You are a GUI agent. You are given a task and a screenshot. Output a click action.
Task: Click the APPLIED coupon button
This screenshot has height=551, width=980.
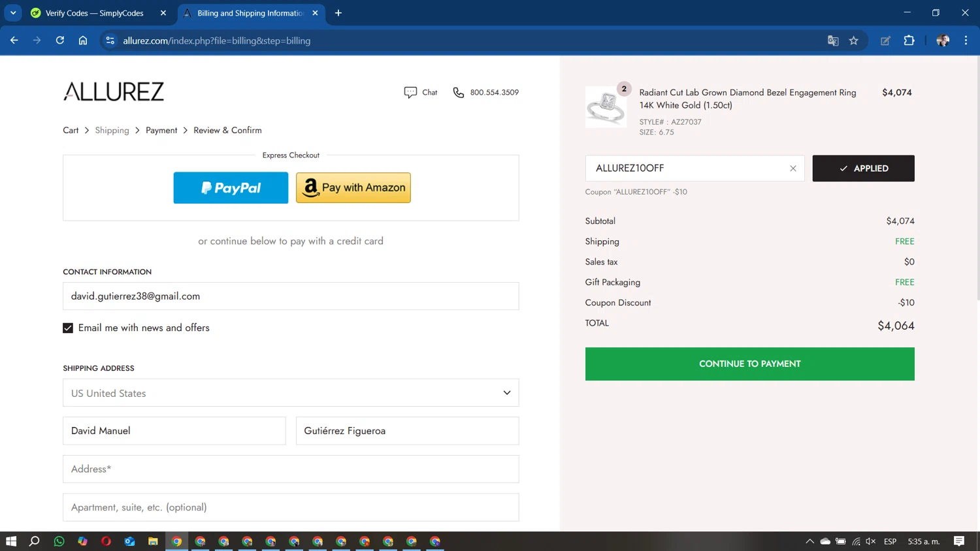click(x=863, y=168)
